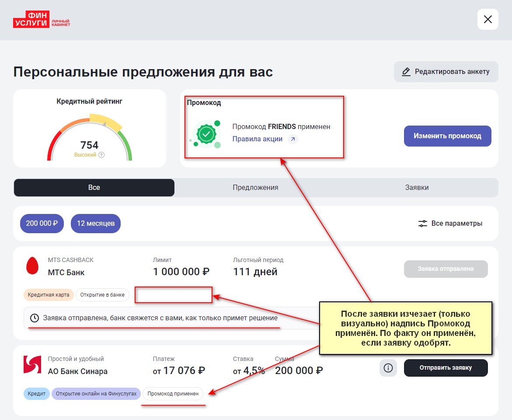Viewport: 512px width, 420px height.
Task: Click the Кредитная карта tag
Action: [49, 295]
